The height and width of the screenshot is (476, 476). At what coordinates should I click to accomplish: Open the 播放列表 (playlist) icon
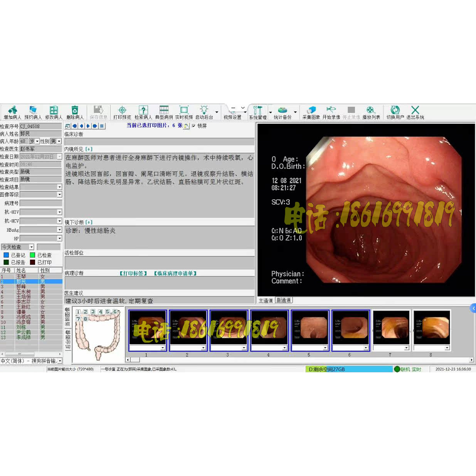(371, 112)
